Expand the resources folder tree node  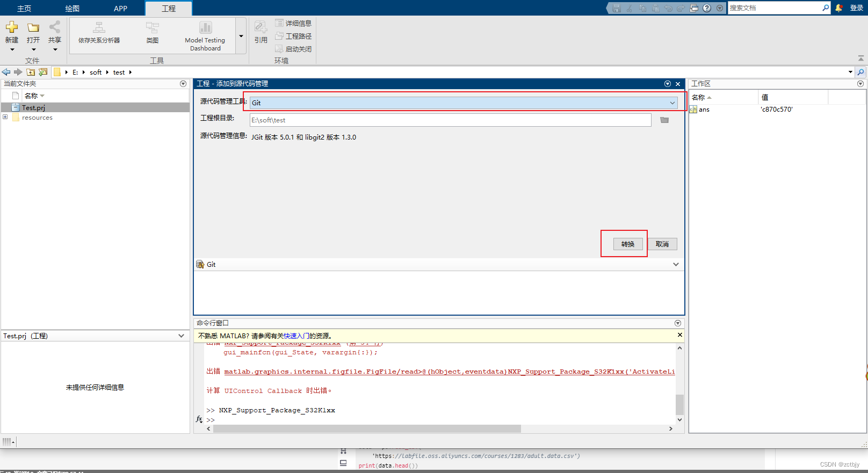[x=5, y=117]
